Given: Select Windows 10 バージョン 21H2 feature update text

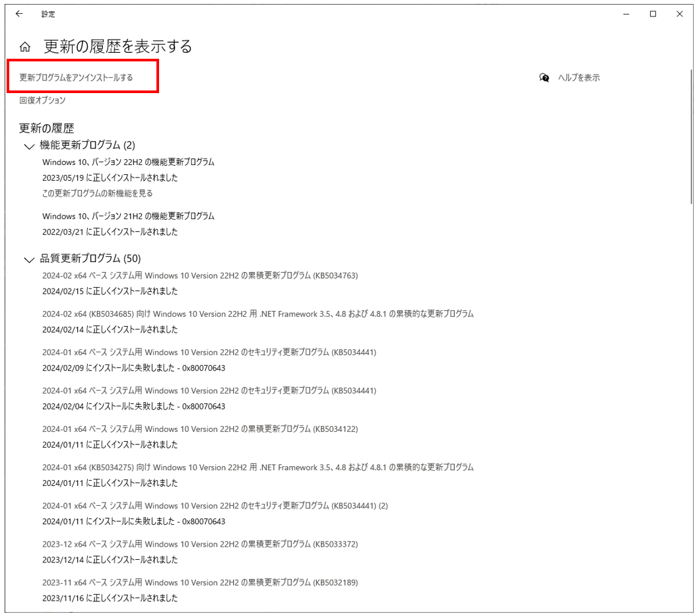Looking at the screenshot, I should click(x=128, y=216).
